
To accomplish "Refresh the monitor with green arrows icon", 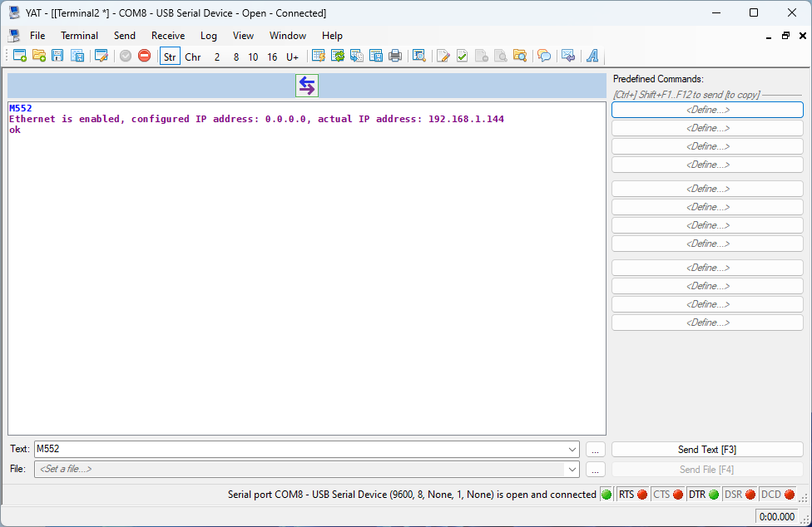I will pos(338,56).
